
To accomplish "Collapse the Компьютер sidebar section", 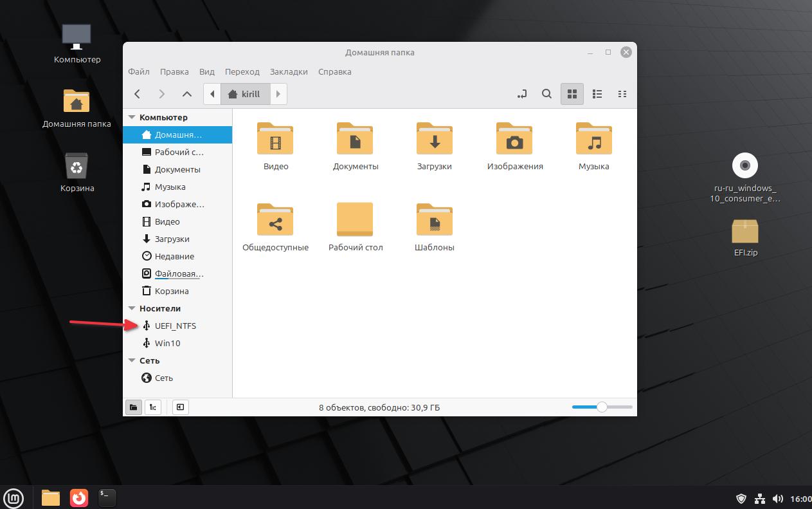I will (132, 118).
